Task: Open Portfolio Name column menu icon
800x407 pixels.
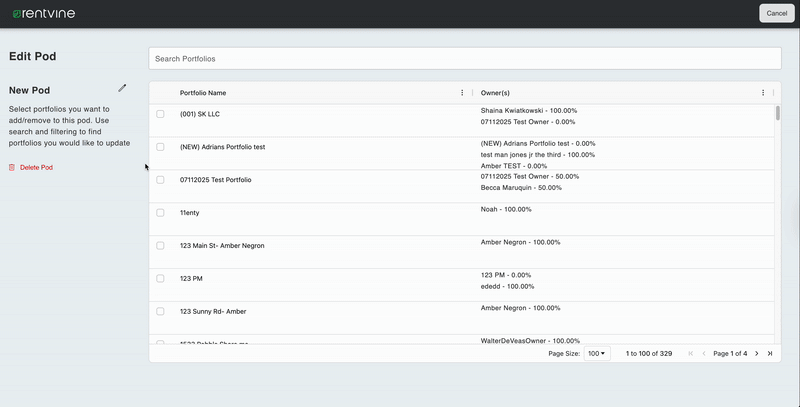Action: [x=462, y=93]
